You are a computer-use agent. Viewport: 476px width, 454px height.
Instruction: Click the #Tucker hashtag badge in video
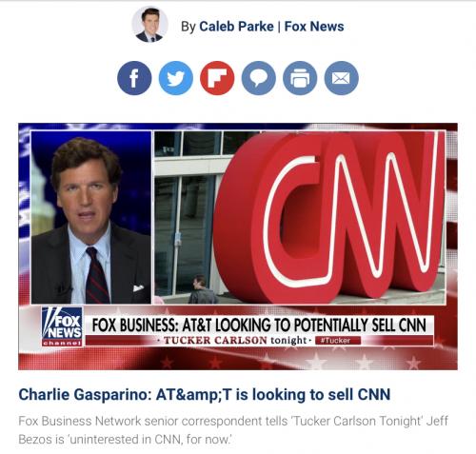[x=338, y=341]
